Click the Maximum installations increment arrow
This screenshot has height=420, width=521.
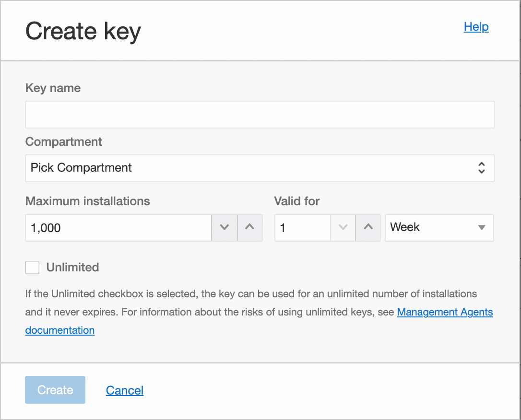[250, 228]
